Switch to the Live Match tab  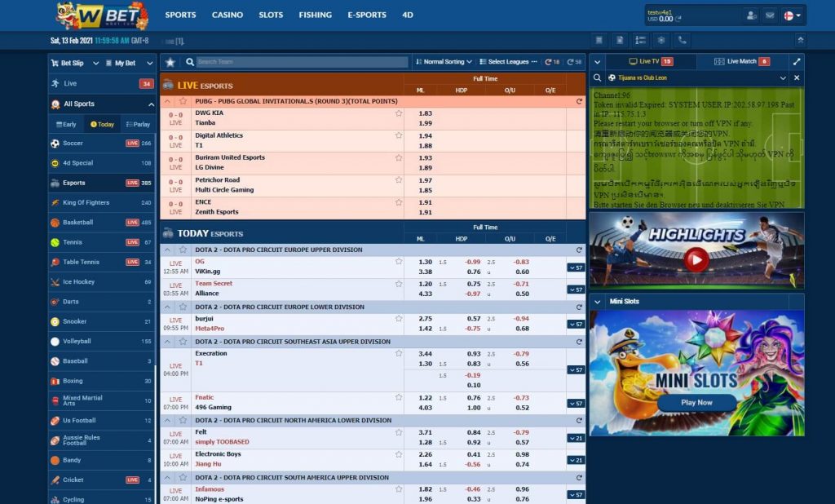742,61
